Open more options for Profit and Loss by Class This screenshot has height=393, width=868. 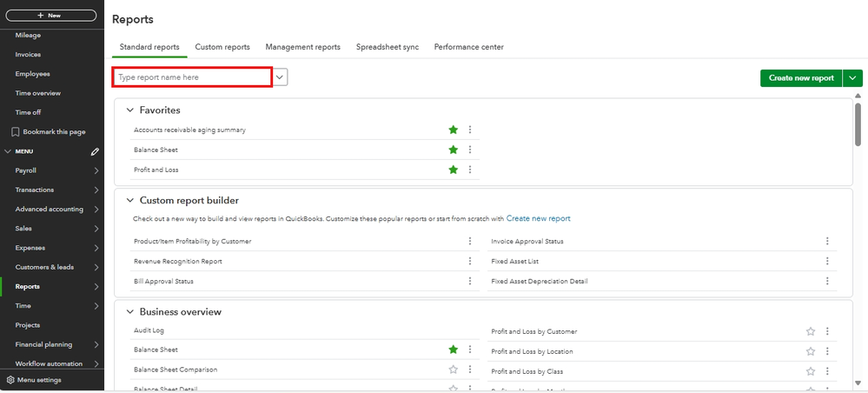point(827,371)
